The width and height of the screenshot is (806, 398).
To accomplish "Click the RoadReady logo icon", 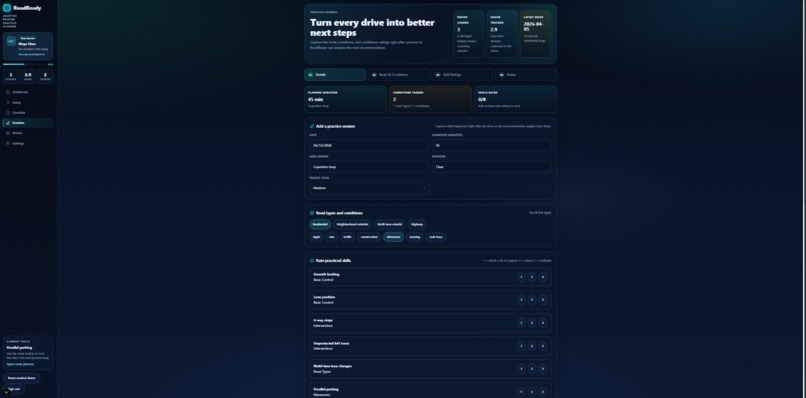I will [7, 8].
